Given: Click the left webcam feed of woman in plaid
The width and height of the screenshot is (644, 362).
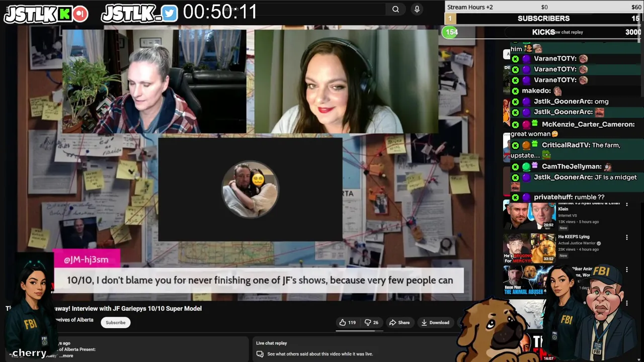Looking at the screenshot, I should pos(154,82).
